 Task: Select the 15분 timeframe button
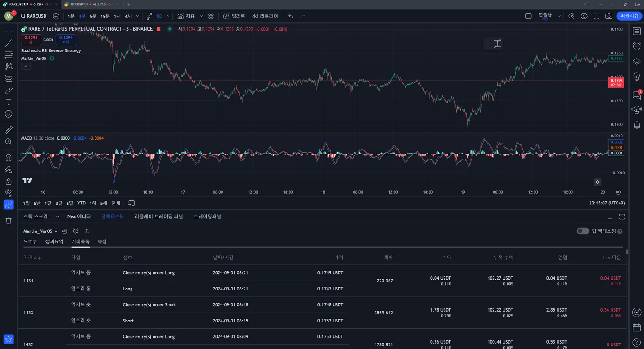(x=105, y=16)
